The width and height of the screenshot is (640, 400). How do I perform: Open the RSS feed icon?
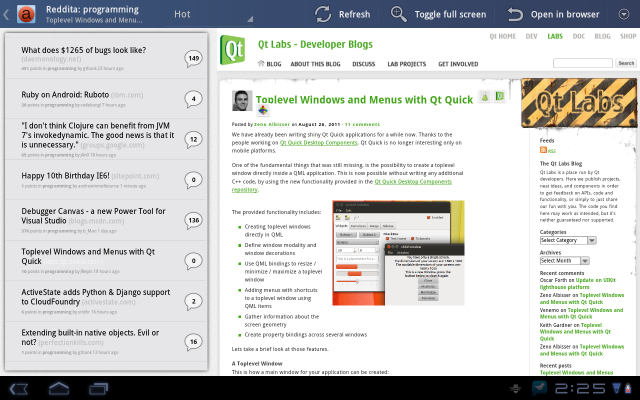coord(543,150)
